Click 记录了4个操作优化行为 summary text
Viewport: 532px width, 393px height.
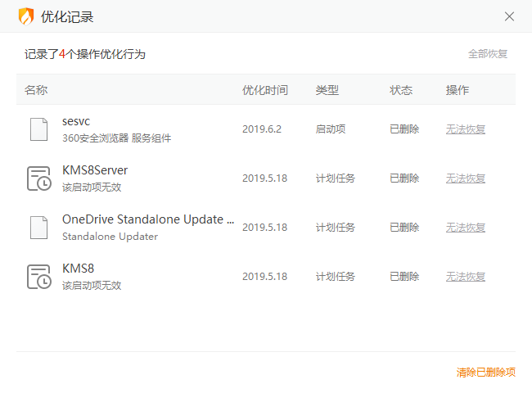click(85, 54)
